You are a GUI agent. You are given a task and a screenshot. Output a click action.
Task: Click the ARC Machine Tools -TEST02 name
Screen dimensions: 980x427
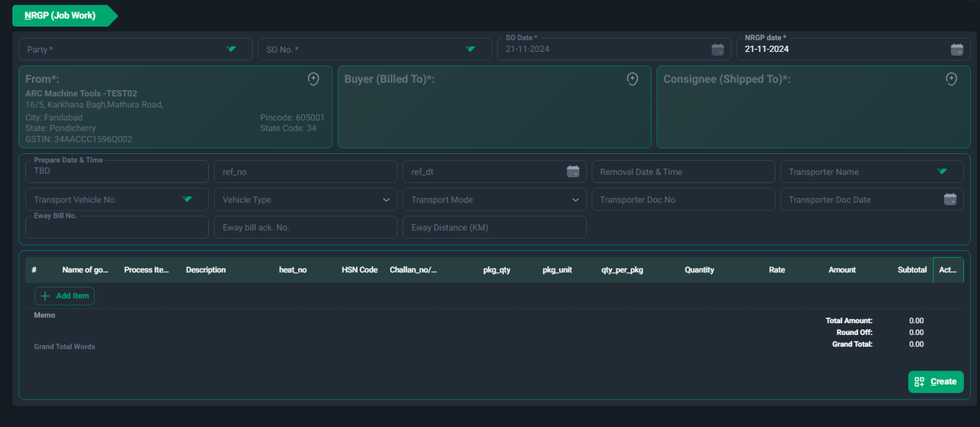click(x=81, y=93)
